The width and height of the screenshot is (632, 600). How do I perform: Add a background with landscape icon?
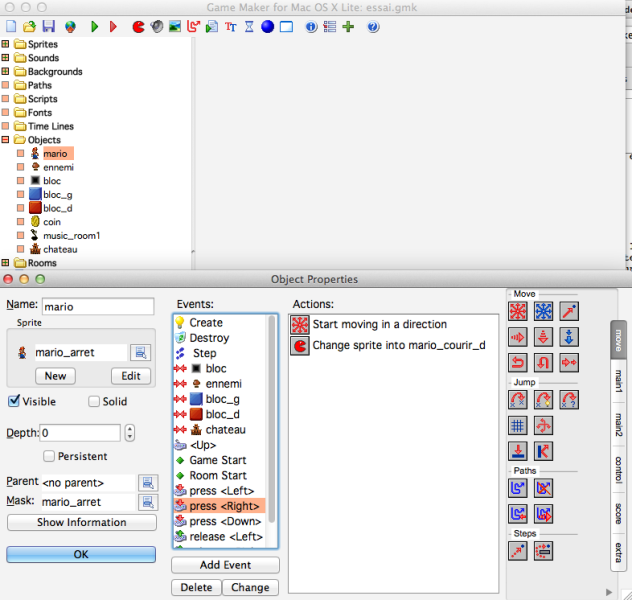click(175, 27)
